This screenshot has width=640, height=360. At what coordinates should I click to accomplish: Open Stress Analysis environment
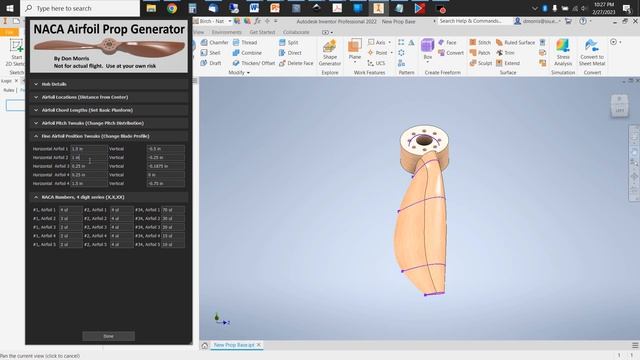[563, 52]
